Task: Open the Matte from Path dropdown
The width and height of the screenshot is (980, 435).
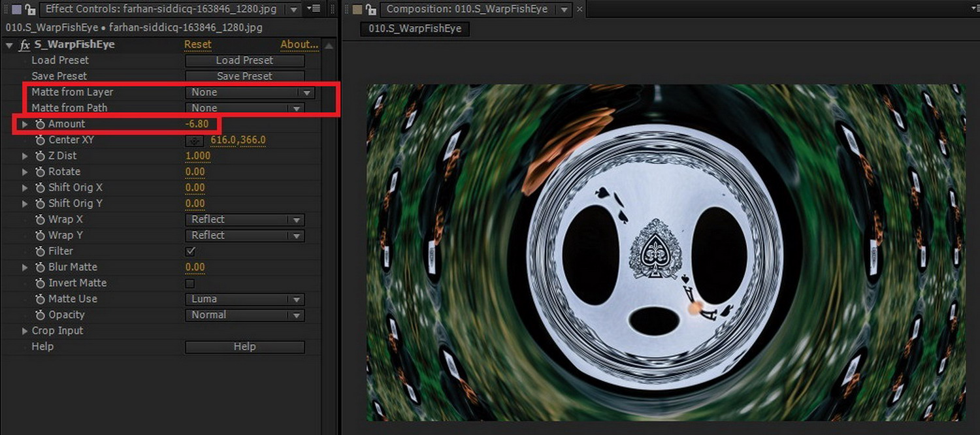Action: point(245,108)
